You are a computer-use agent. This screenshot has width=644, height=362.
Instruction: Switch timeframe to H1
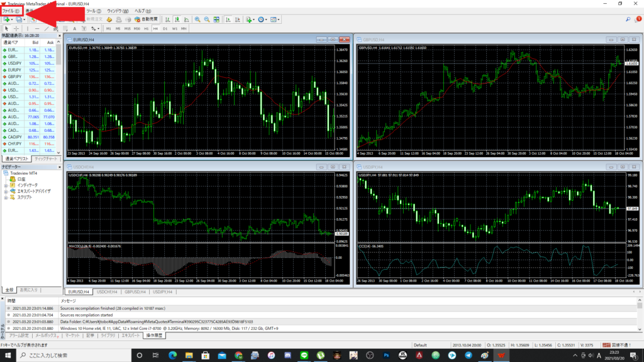(146, 29)
